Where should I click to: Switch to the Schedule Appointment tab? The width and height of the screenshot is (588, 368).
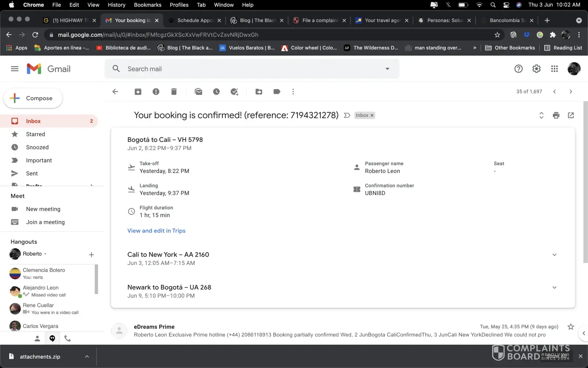pos(195,20)
